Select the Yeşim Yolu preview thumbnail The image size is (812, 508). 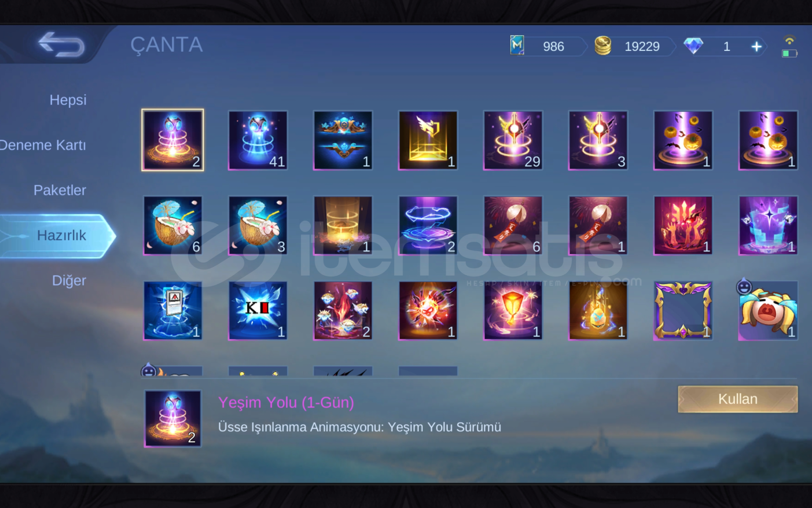(x=173, y=418)
